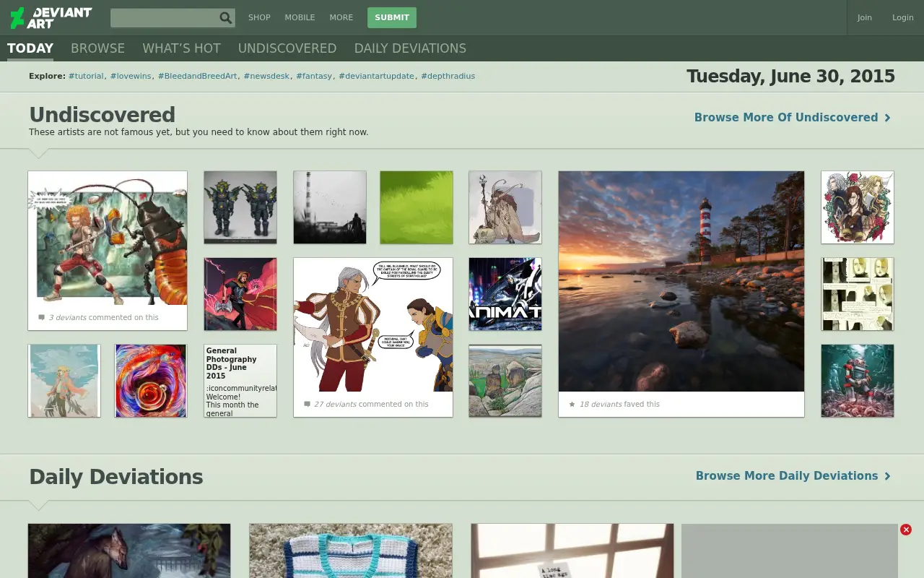Open the green grass texture thumbnail
This screenshot has height=578, width=924.
click(x=417, y=207)
